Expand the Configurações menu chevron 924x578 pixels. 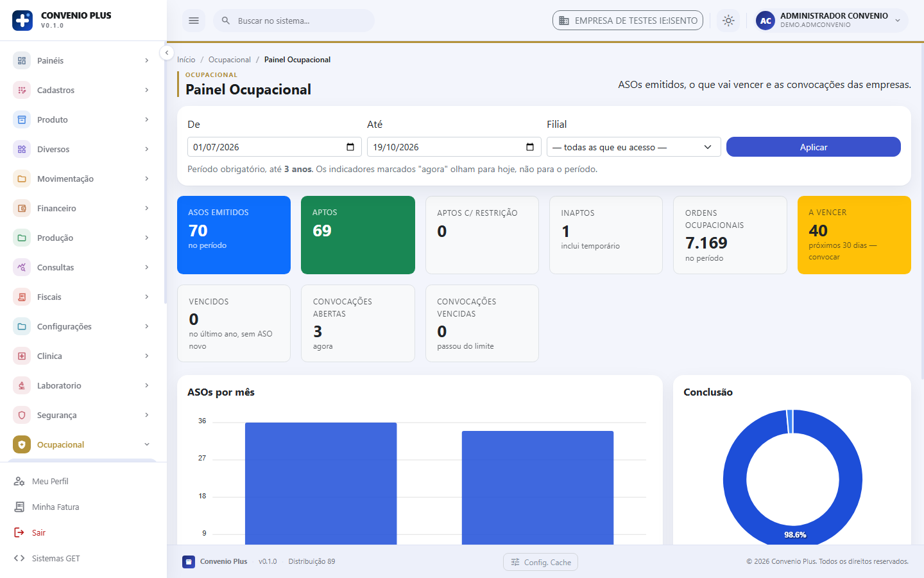pyautogui.click(x=147, y=326)
